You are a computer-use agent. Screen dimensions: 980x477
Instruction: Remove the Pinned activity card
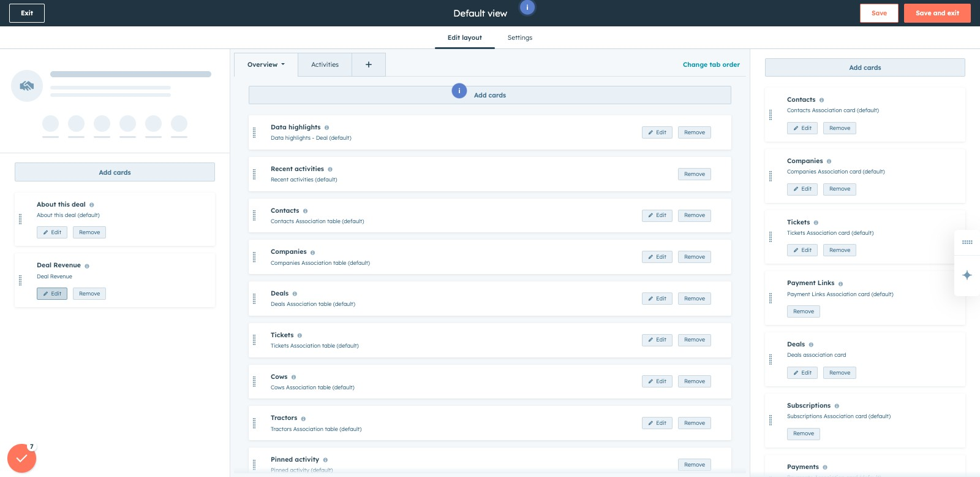[695, 465]
